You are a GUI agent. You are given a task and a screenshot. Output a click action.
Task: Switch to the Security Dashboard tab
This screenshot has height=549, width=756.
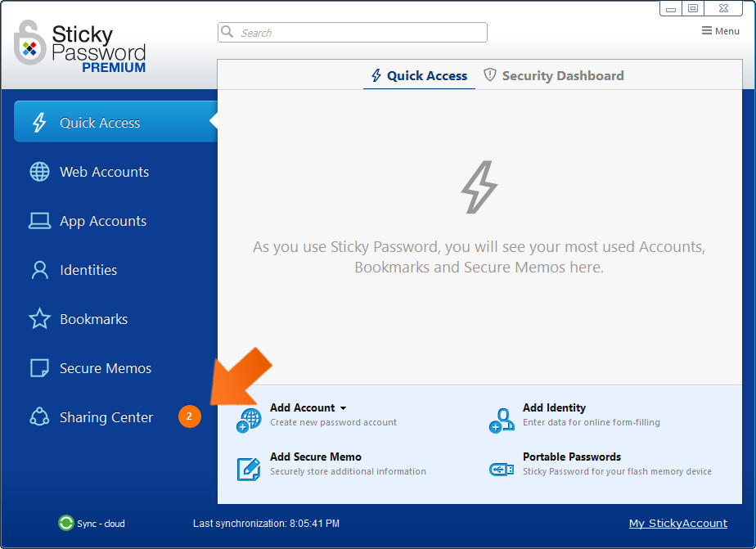click(553, 75)
